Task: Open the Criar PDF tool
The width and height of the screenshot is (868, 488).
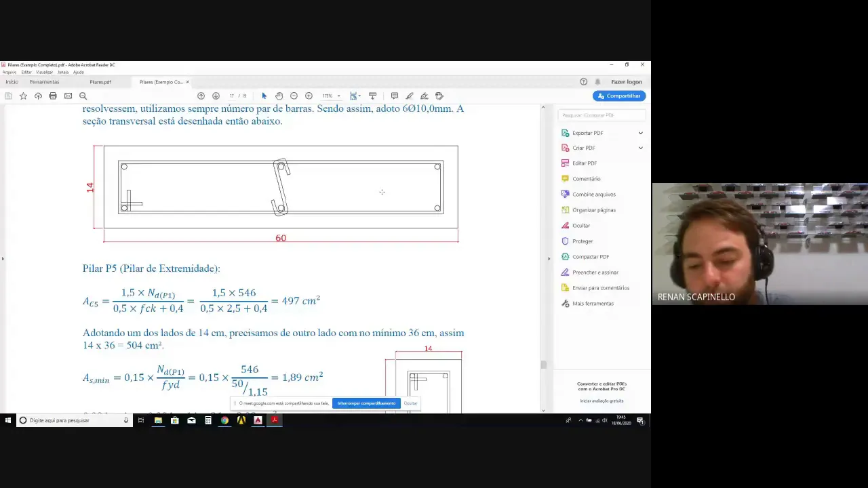Action: click(583, 148)
